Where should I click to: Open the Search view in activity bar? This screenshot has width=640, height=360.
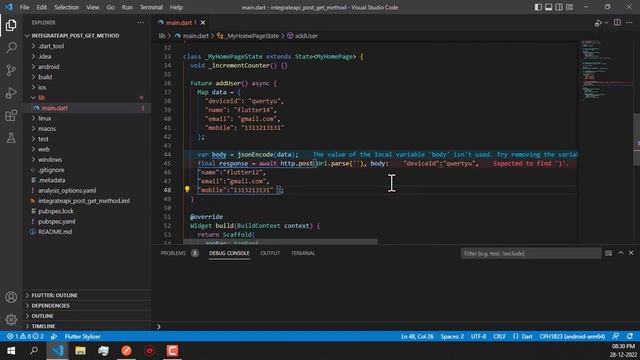point(11,48)
